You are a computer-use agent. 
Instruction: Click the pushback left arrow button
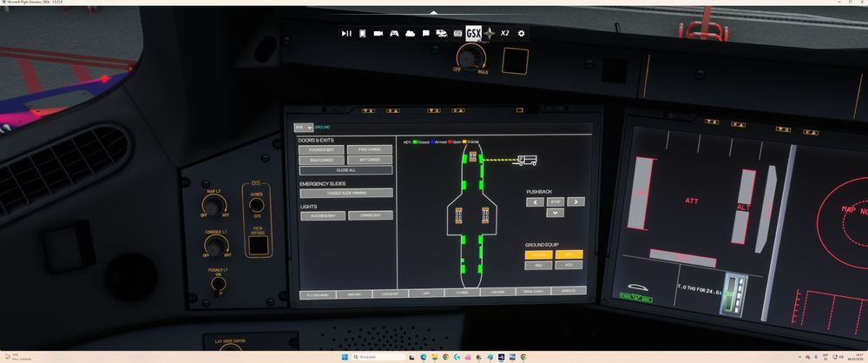click(x=535, y=202)
